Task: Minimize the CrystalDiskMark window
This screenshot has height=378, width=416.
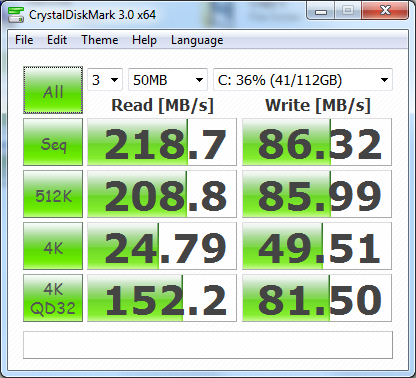Action: click(321, 11)
